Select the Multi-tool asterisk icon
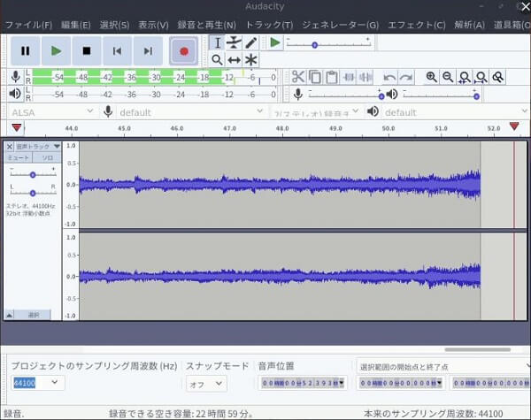 point(251,60)
